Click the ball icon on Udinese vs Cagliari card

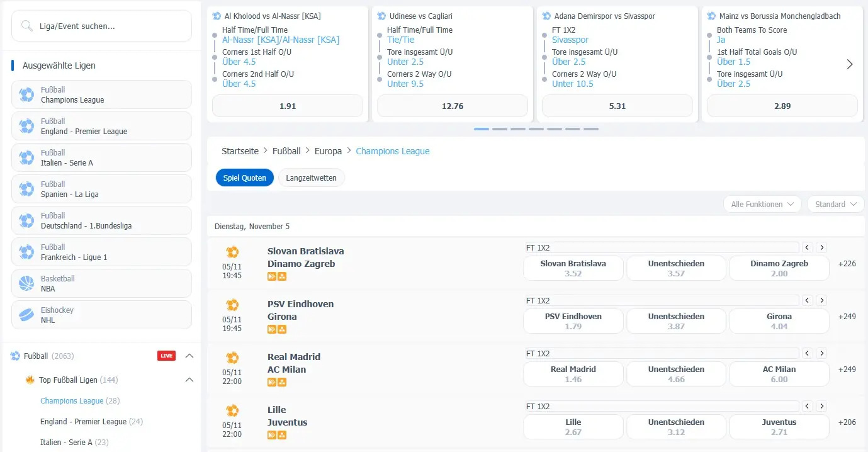pos(382,16)
